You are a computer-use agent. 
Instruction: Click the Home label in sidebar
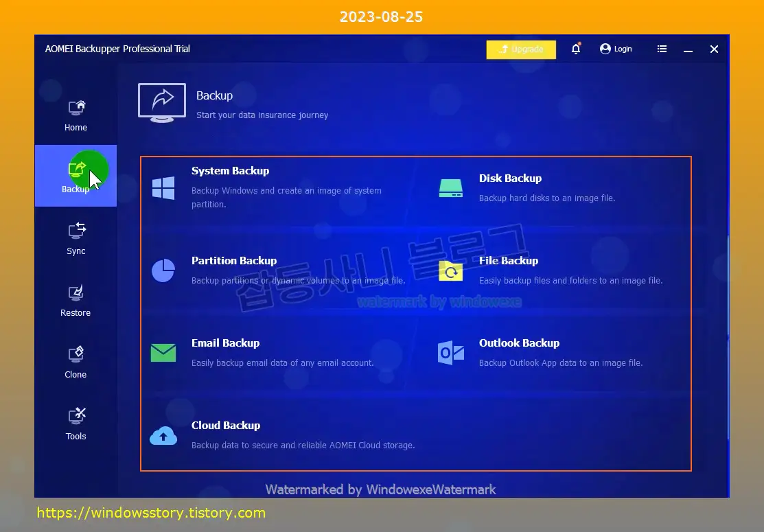point(76,128)
